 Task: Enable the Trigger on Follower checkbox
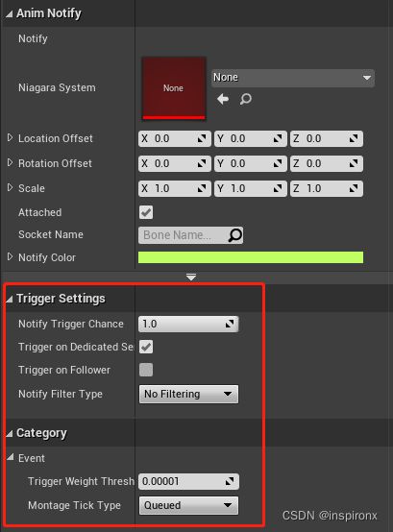pyautogui.click(x=146, y=370)
